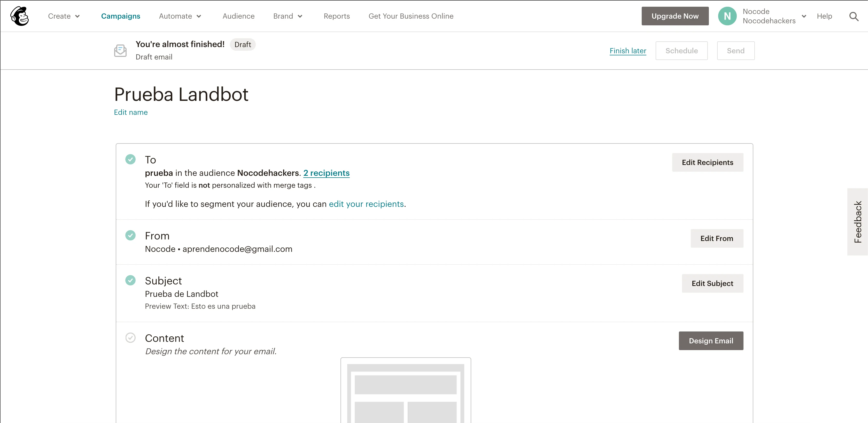Click the Finish later link
The width and height of the screenshot is (868, 423).
[x=628, y=51]
